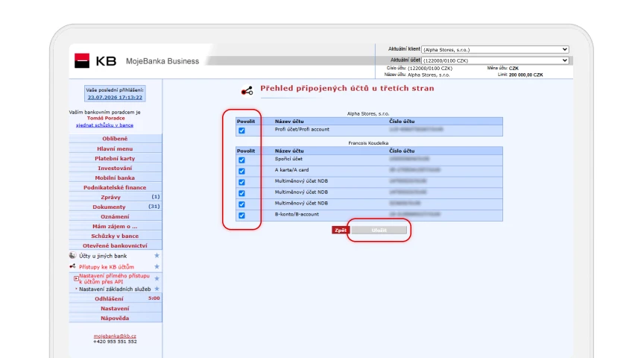Toggle the A karta/A card checkbox
Image resolution: width=644 pixels, height=358 pixels.
(241, 171)
